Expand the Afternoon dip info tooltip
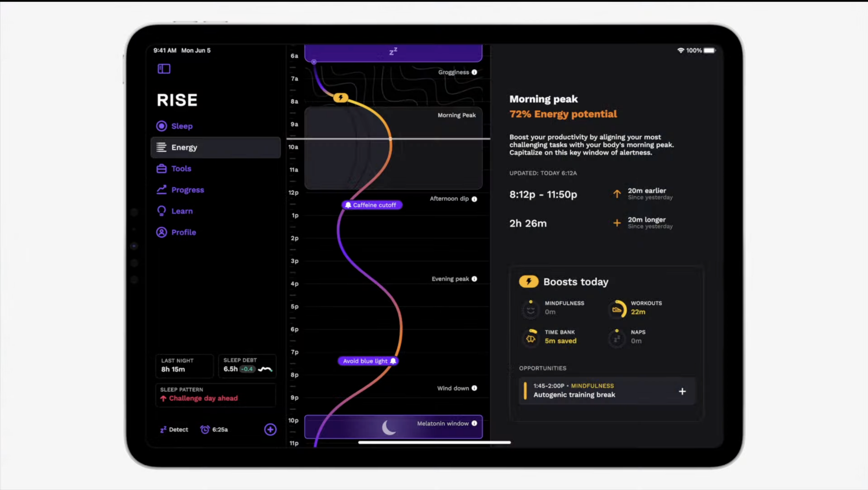This screenshot has height=490, width=868. (474, 198)
